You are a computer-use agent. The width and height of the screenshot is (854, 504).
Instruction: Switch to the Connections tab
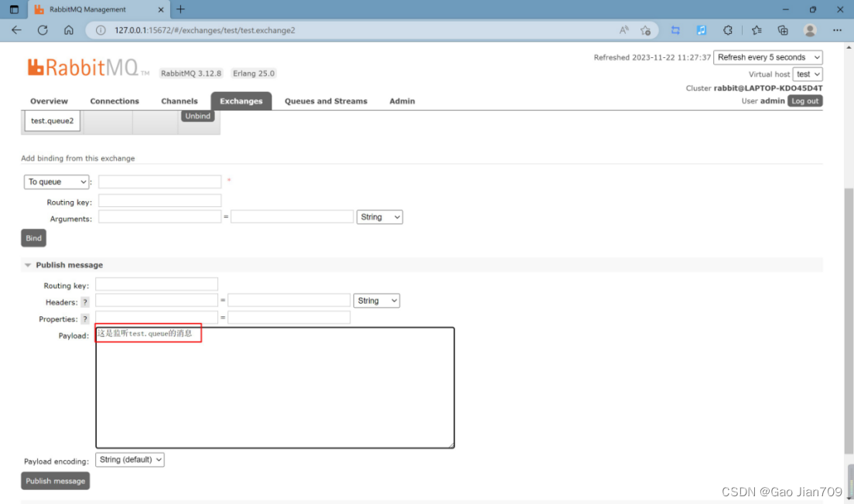[x=114, y=101]
